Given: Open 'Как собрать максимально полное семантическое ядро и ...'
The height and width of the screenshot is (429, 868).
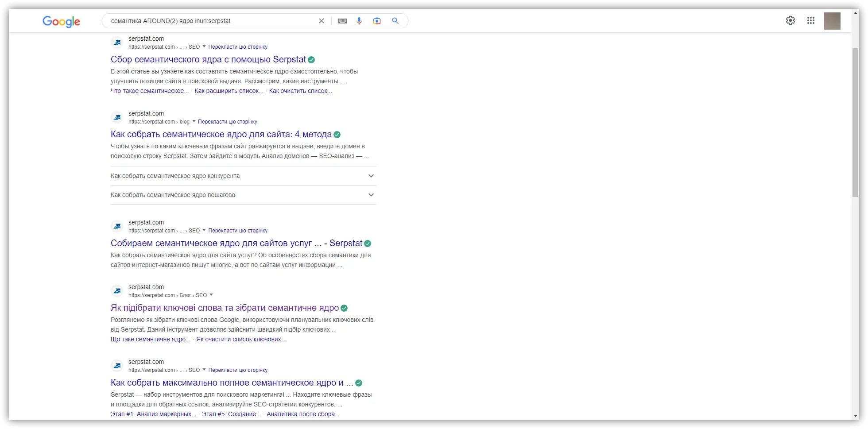Looking at the screenshot, I should click(x=232, y=383).
